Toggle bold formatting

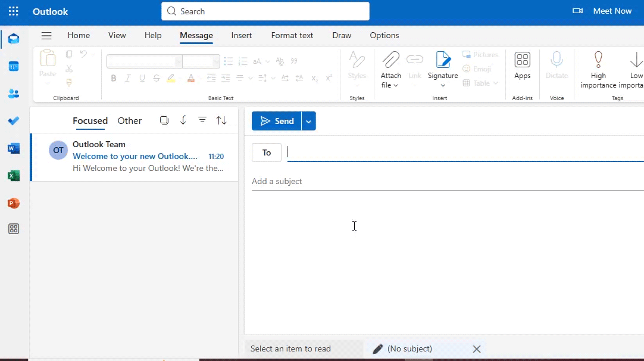(x=113, y=78)
